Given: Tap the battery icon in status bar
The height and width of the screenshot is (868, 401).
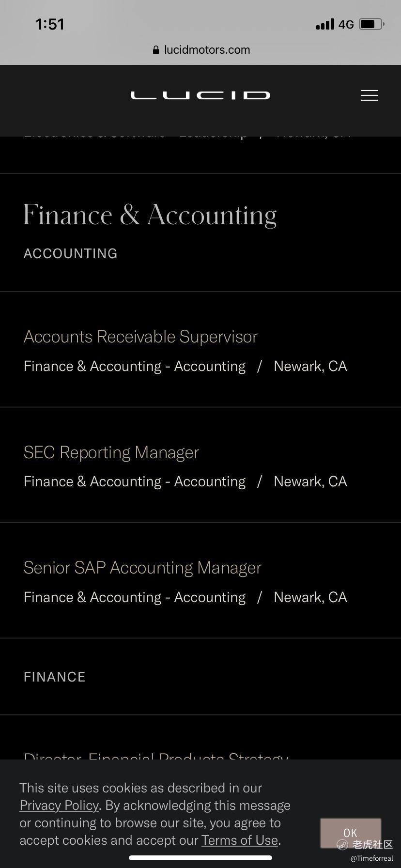Looking at the screenshot, I should pos(372,24).
